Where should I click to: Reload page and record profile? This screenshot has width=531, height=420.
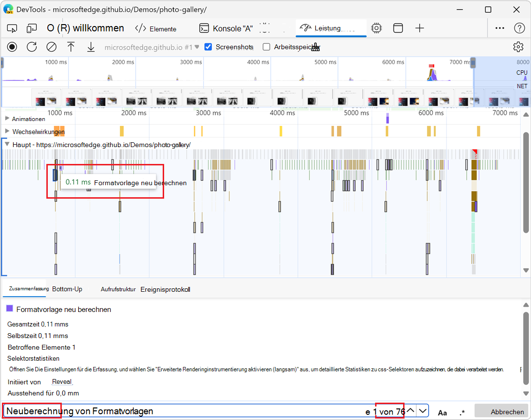point(32,47)
